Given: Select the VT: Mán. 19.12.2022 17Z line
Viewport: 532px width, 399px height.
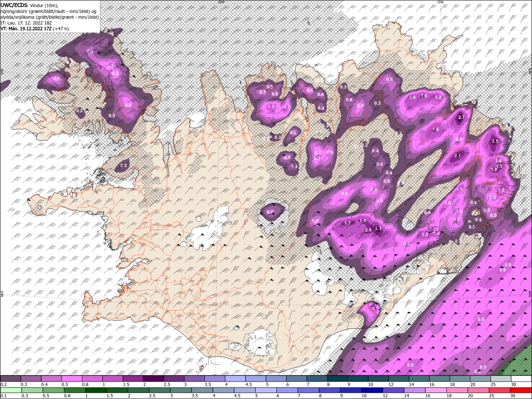Looking at the screenshot, I should (34, 29).
